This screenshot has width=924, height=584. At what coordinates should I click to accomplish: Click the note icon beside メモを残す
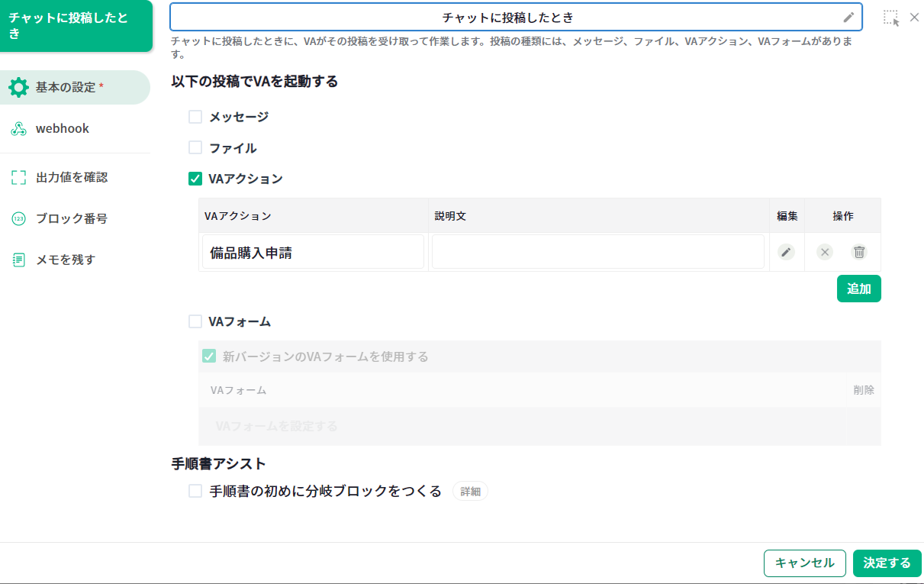[18, 260]
